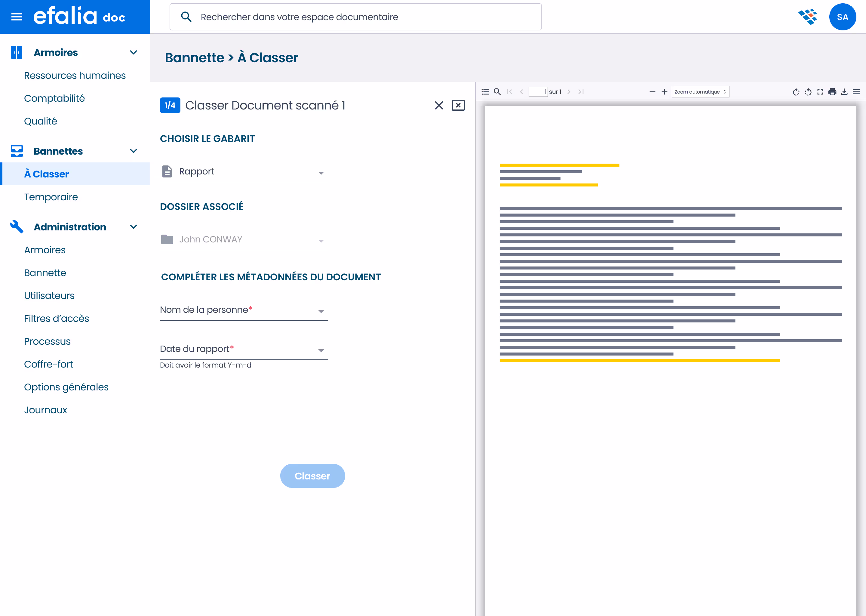Click the Armoires cabinet icon in sidebar
Image resolution: width=866 pixels, height=616 pixels.
(x=17, y=52)
